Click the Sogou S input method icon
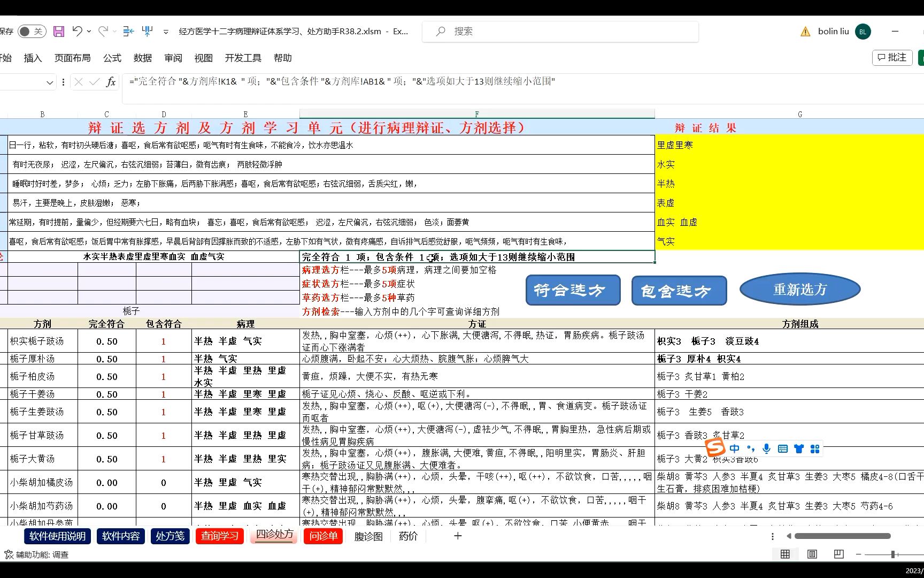 [715, 448]
